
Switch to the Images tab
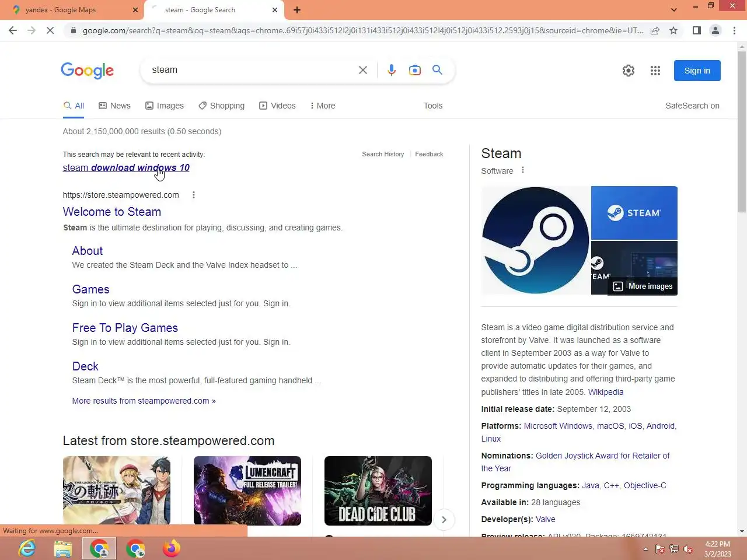pos(165,106)
